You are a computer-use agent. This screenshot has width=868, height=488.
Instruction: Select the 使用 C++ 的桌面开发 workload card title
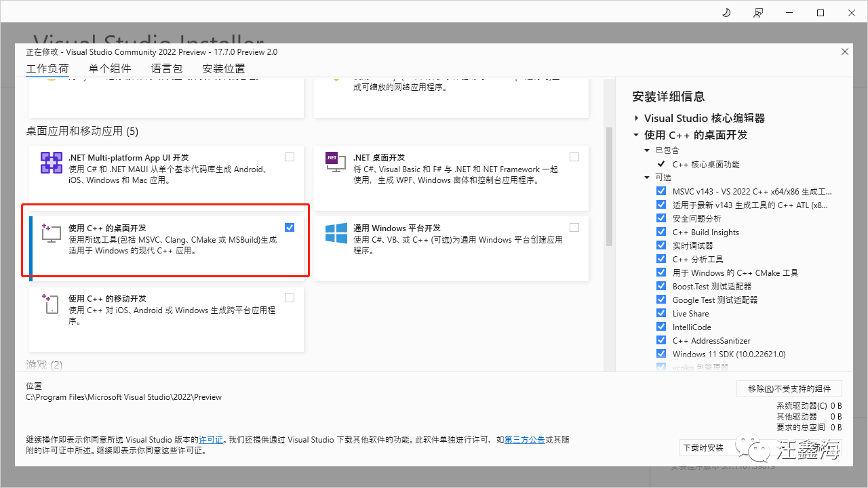(107, 228)
